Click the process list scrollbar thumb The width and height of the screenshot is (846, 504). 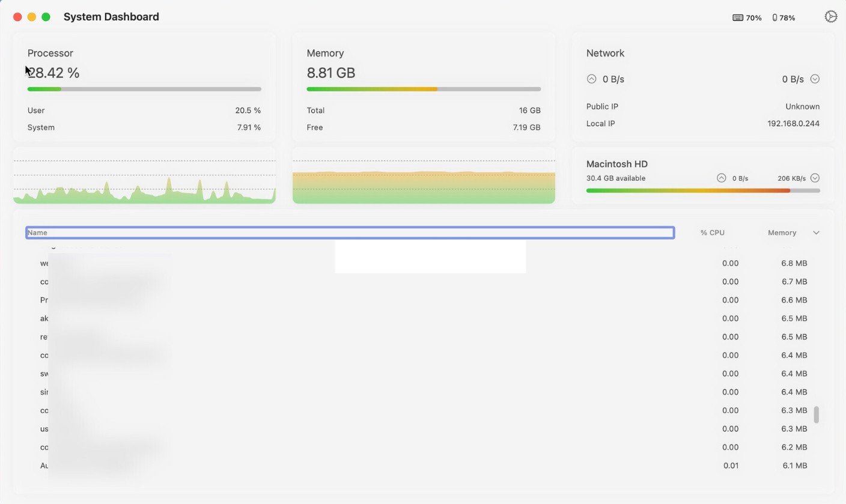[817, 414]
